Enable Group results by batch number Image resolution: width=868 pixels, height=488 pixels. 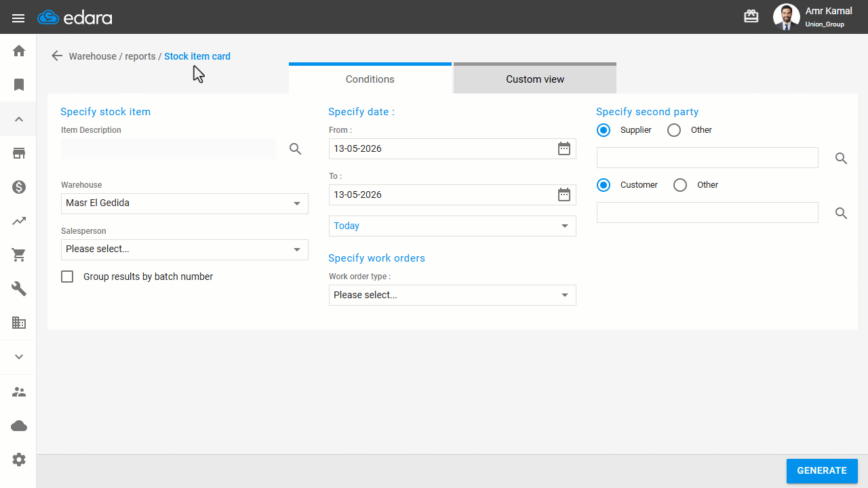pyautogui.click(x=67, y=277)
